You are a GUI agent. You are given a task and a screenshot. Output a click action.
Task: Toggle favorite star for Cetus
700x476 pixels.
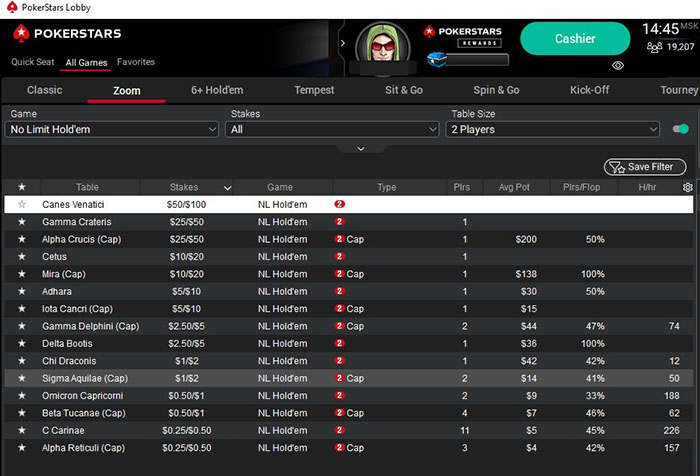coord(21,257)
